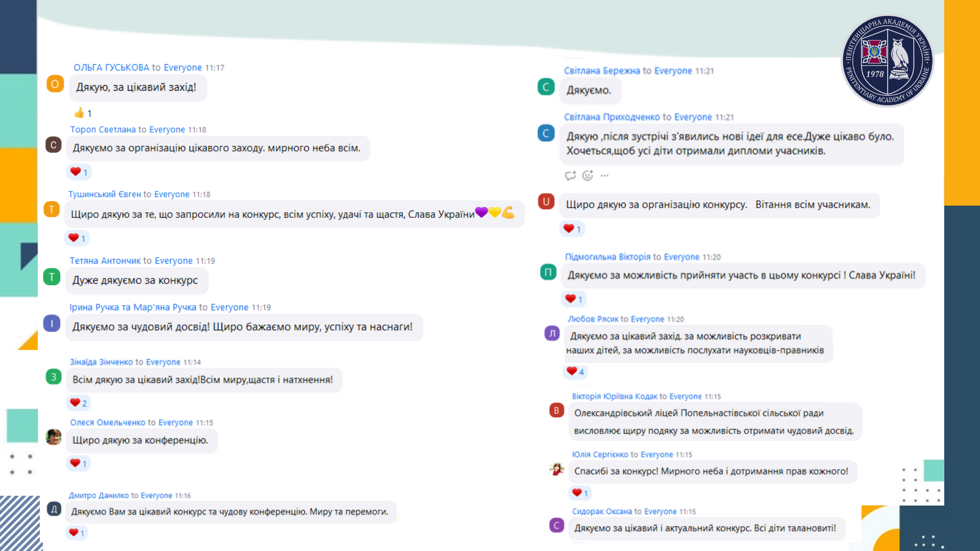980x551 pixels.
Task: Click Юлія Сергієнко's avatar picture
Action: pyautogui.click(x=556, y=469)
